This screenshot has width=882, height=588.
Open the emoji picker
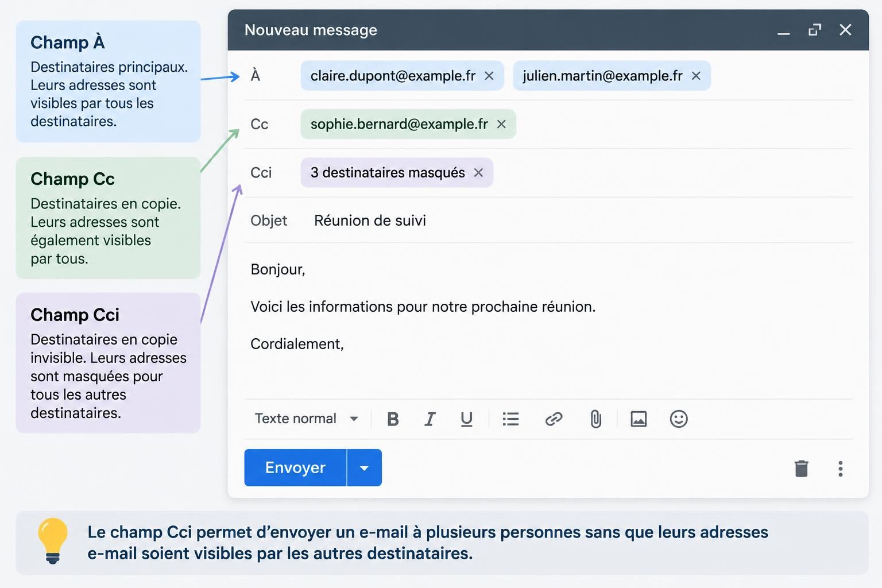point(679,419)
